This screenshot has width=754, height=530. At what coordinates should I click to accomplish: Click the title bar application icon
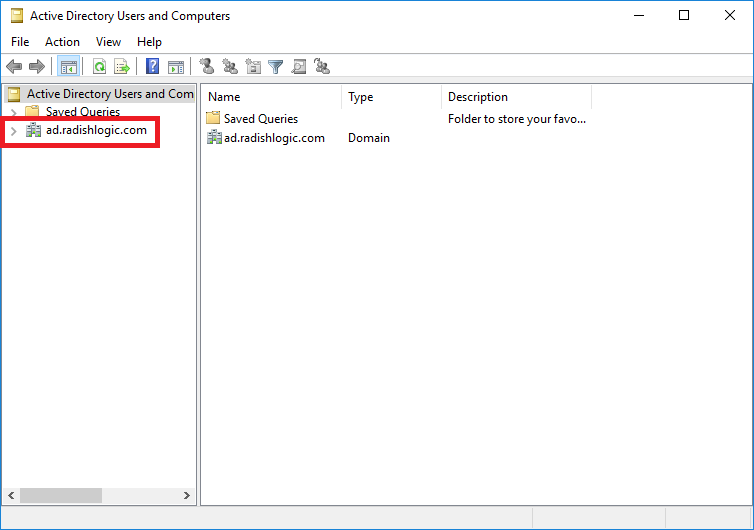point(17,16)
